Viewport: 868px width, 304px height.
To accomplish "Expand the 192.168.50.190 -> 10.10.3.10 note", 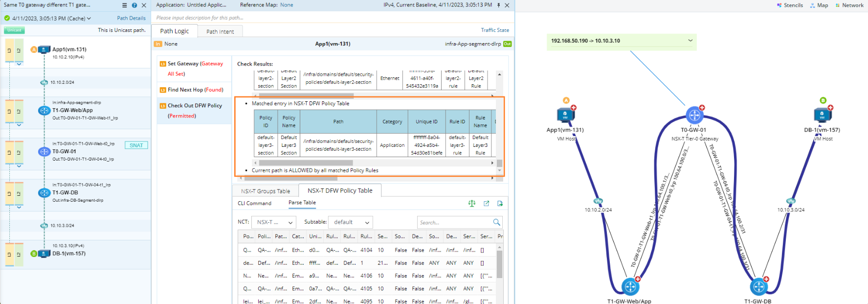I will tap(690, 41).
